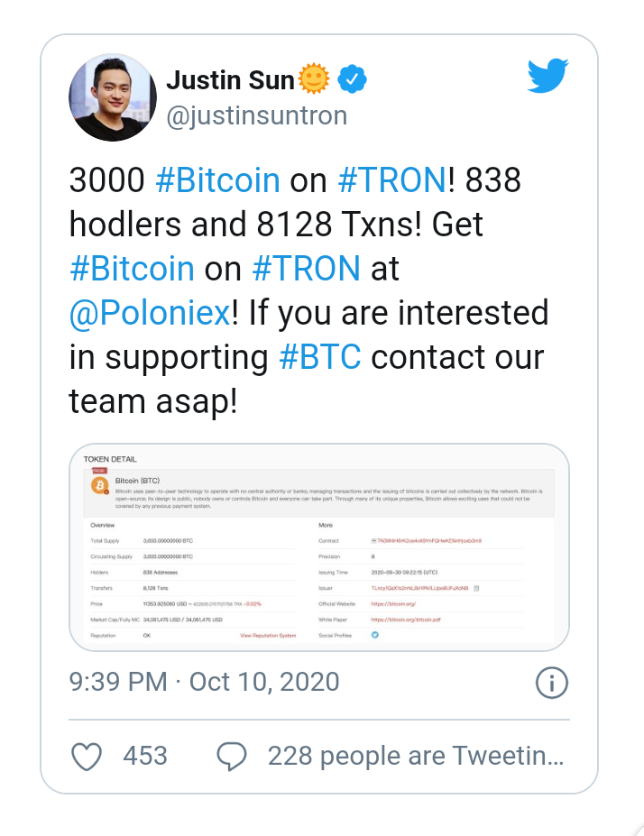Image resolution: width=644 pixels, height=836 pixels.
Task: Click the Bitcoin coin icon in screenshot
Action: pyautogui.click(x=100, y=486)
